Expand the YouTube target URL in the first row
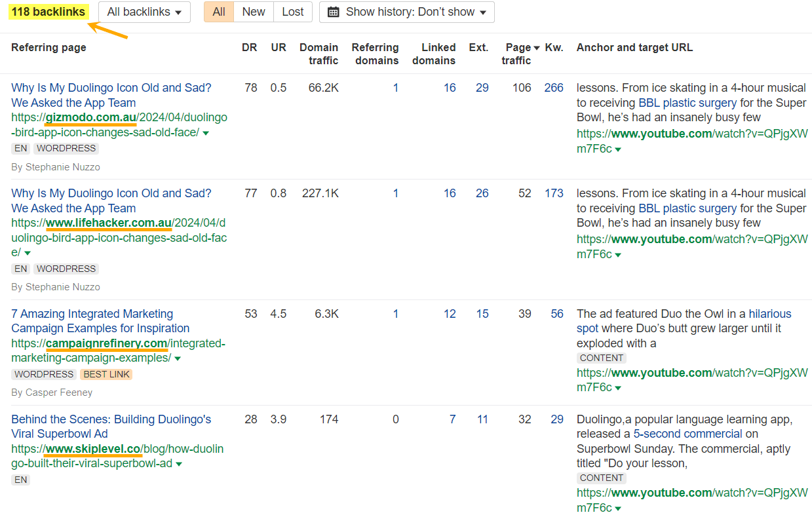Screen dimensions: 812x517 coord(619,149)
